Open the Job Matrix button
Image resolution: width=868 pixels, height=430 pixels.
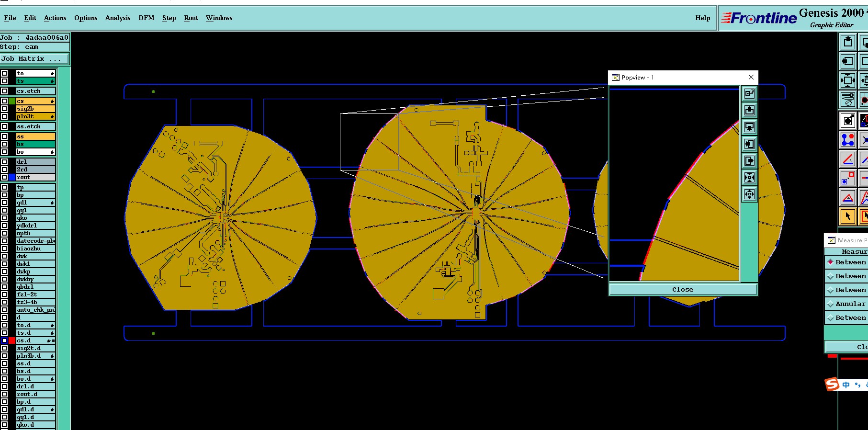[34, 58]
